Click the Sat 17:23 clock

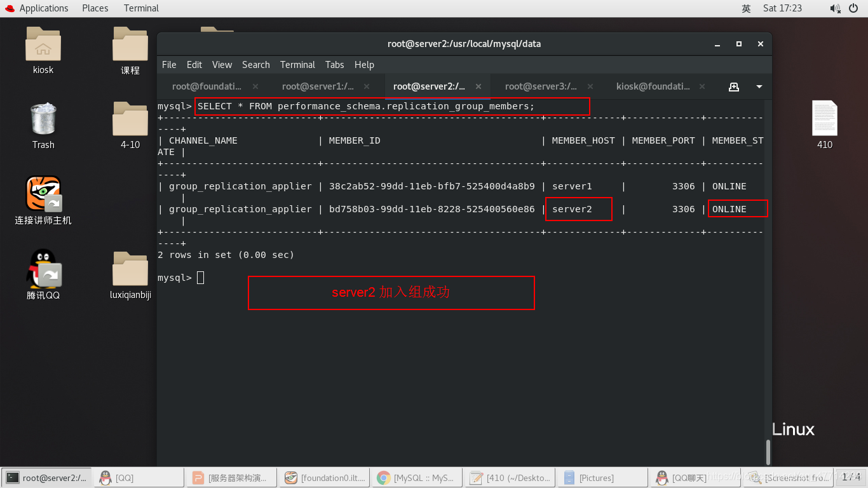[782, 8]
